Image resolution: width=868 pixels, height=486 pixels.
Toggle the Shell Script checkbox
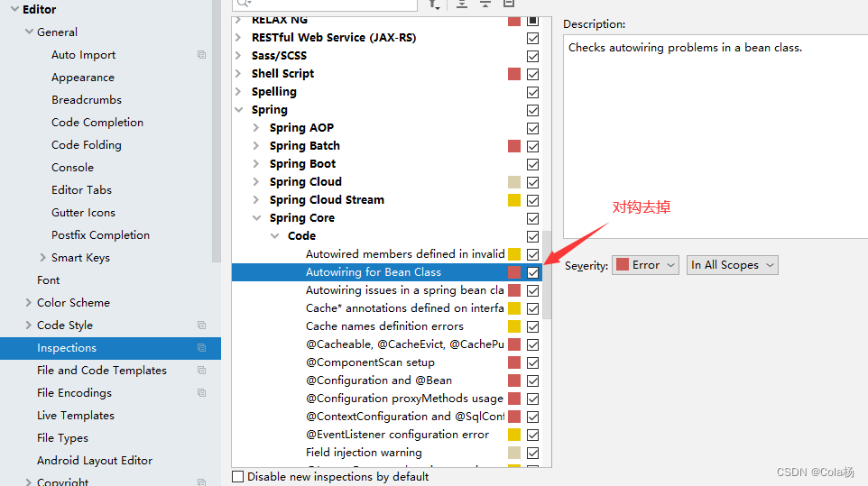tap(532, 74)
